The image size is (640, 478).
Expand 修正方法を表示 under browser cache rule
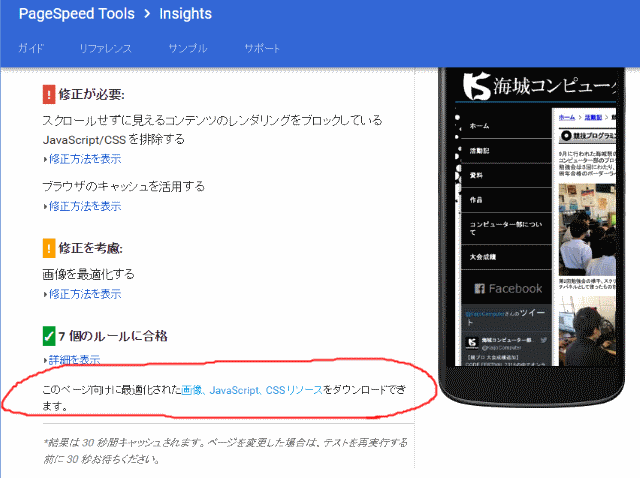85,206
